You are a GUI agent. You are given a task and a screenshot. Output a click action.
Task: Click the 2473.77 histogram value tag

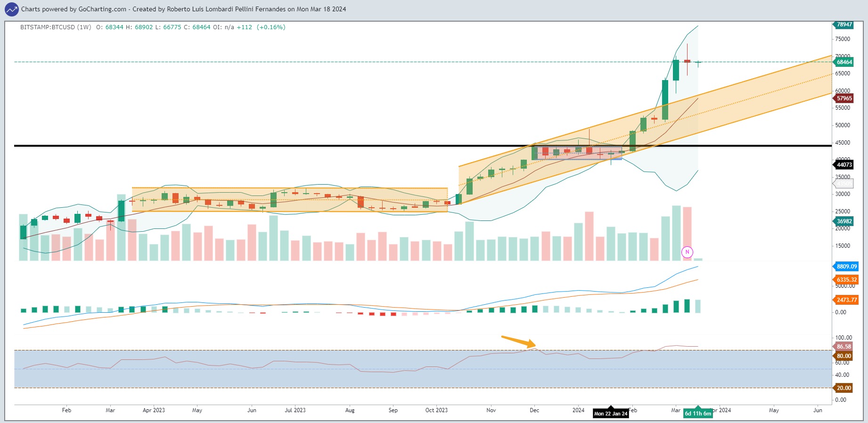tap(846, 300)
